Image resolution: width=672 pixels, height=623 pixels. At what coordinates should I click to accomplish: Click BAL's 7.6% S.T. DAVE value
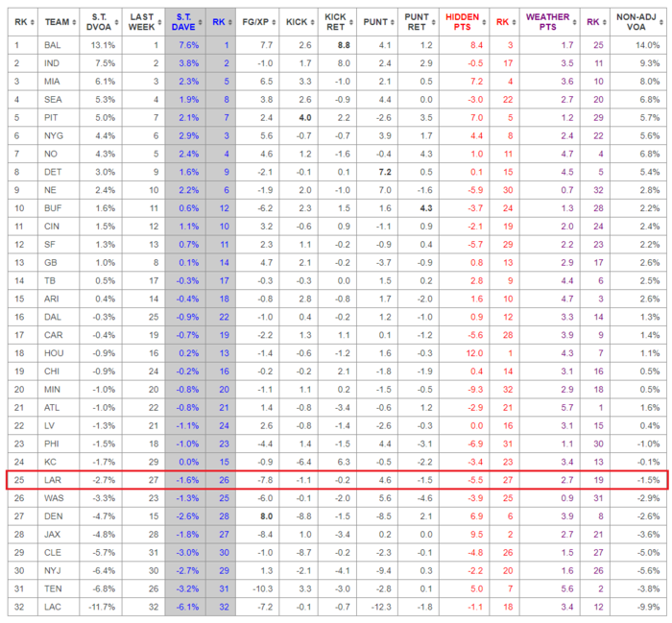[x=188, y=45]
